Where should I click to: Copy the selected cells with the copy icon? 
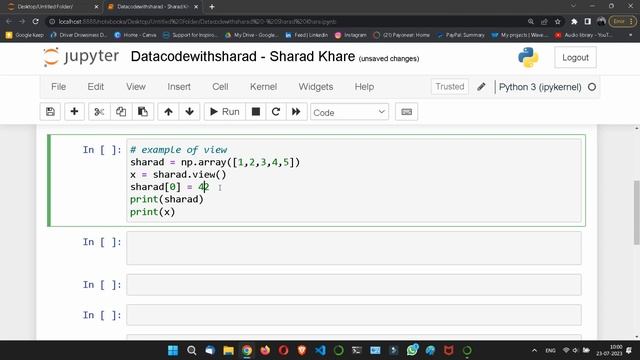(x=121, y=112)
